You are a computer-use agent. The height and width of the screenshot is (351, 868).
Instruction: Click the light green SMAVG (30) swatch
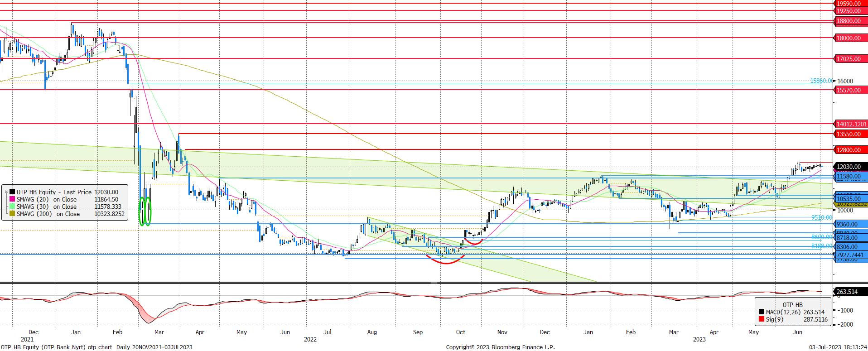click(12, 207)
